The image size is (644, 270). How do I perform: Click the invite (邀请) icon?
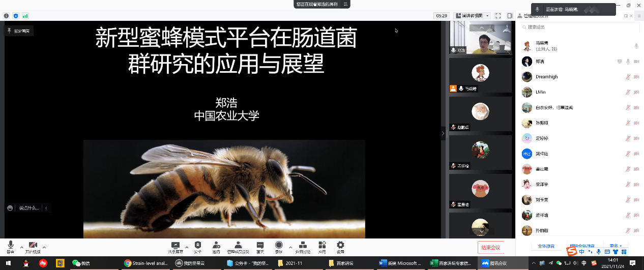216,246
